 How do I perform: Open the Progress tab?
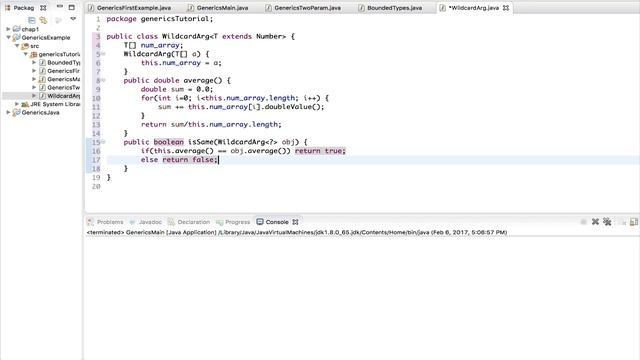tap(233, 222)
